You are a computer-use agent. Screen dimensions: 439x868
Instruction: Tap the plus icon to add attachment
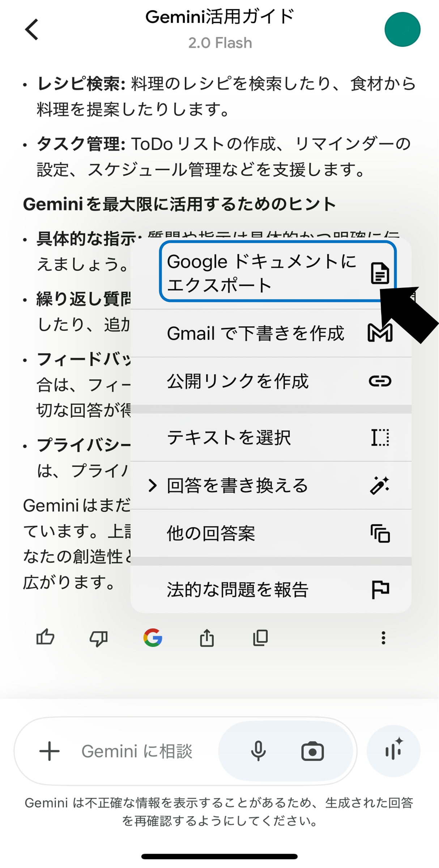50,751
